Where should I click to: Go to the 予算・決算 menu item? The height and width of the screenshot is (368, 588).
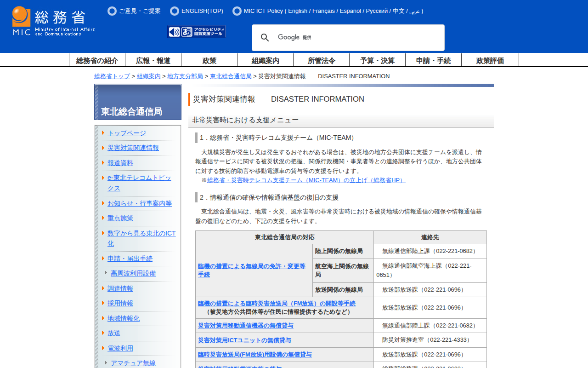377,60
